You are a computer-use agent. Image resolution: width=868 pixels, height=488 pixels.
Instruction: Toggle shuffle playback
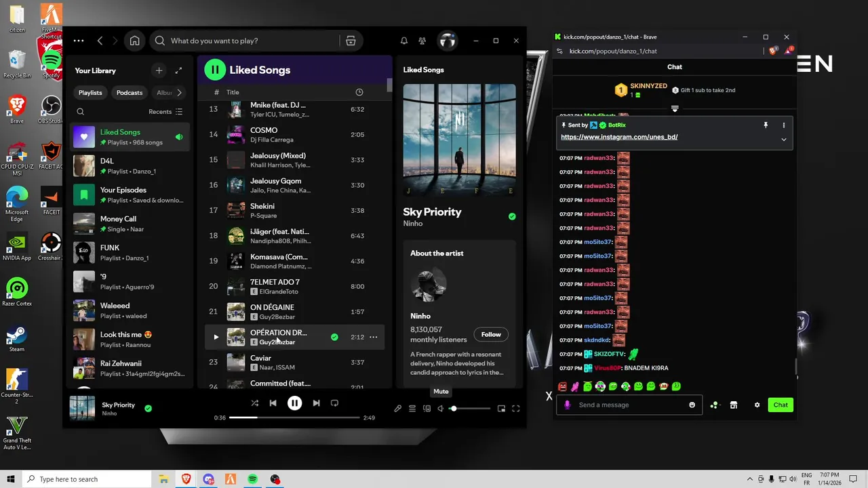tap(254, 403)
